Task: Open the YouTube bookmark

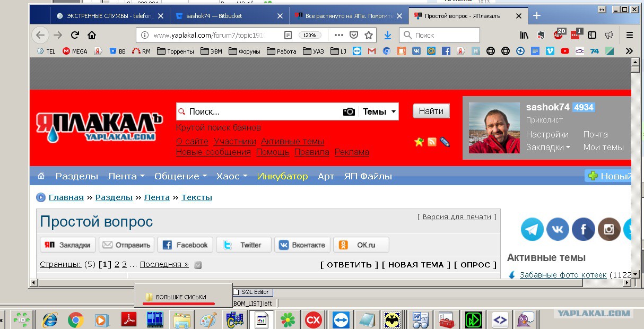Action: (x=565, y=51)
